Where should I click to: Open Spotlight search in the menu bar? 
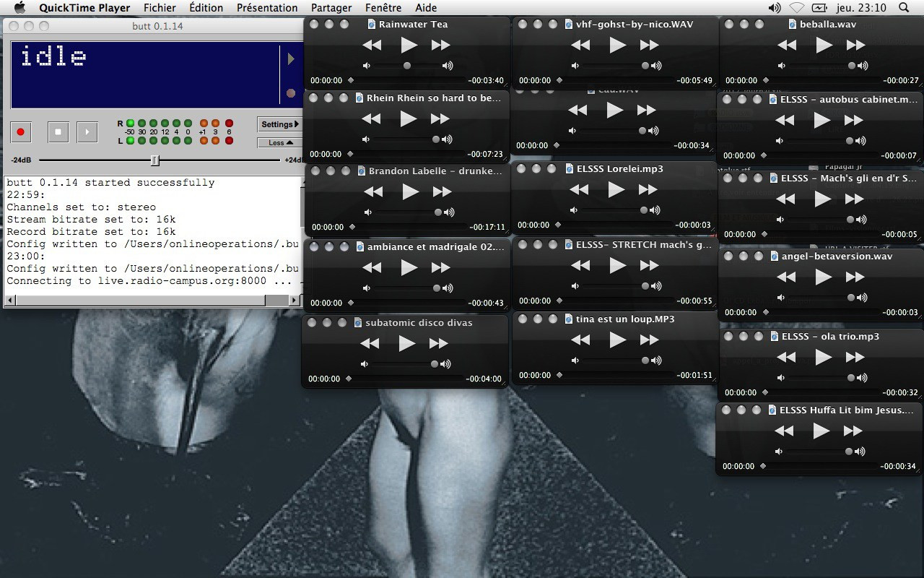pos(904,8)
